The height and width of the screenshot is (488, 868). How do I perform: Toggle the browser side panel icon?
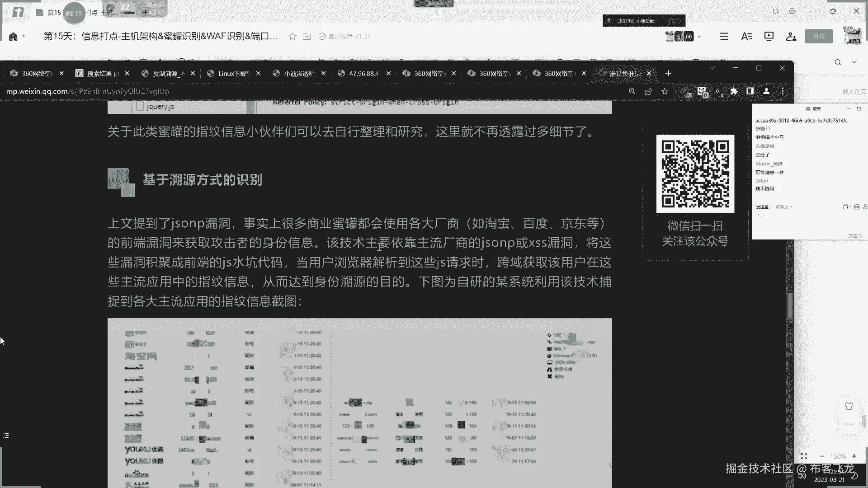coord(750,91)
